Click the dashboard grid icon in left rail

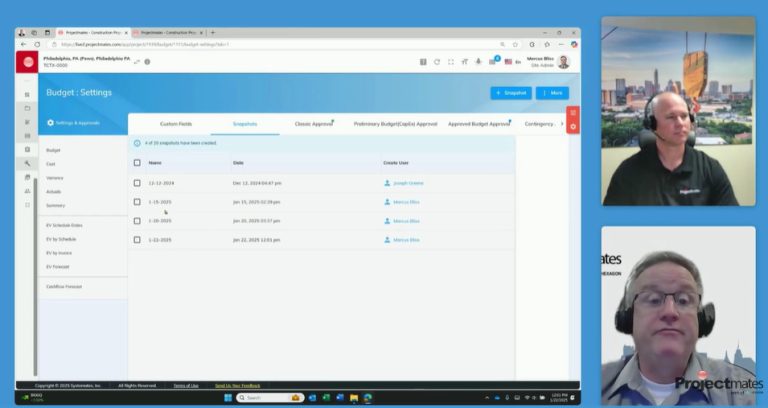pyautogui.click(x=27, y=95)
